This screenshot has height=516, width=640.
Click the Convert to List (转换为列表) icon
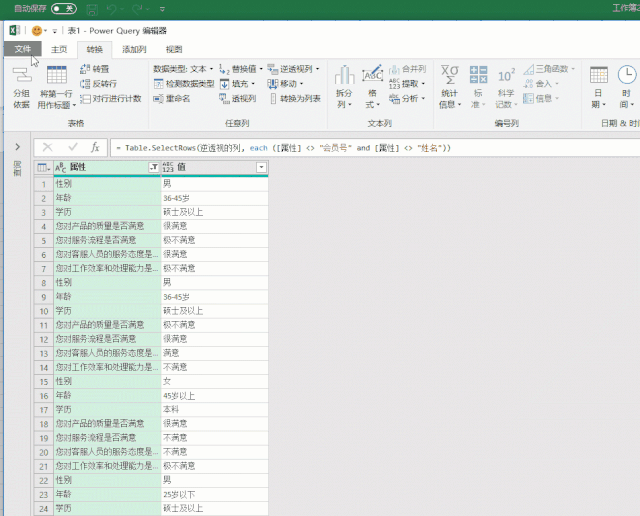coord(273,99)
